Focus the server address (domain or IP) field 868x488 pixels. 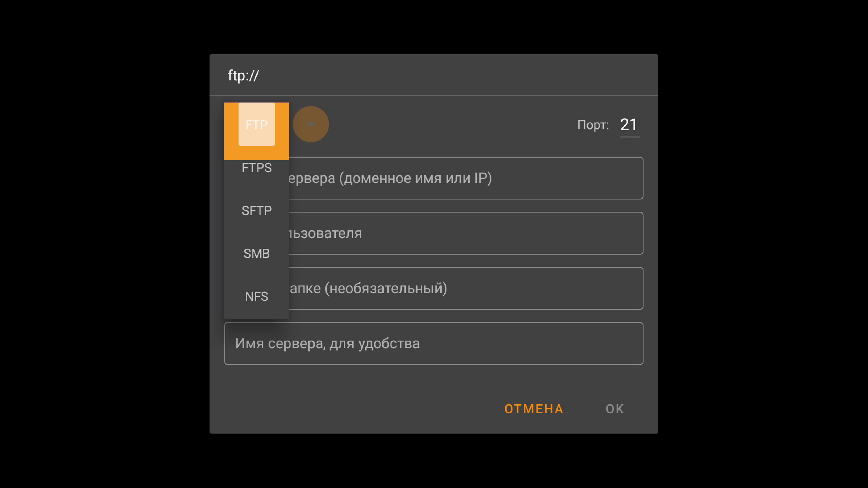[x=465, y=178]
